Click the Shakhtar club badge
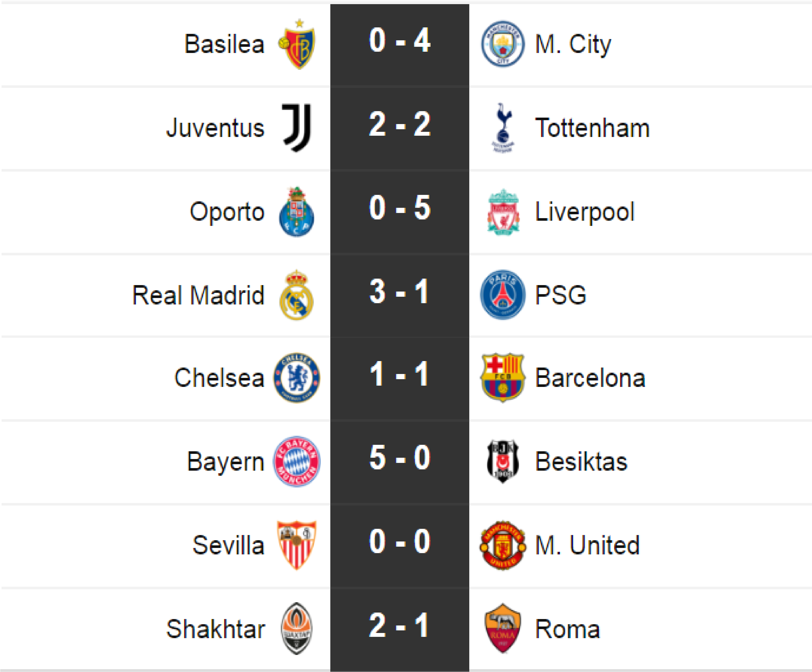 click(296, 629)
